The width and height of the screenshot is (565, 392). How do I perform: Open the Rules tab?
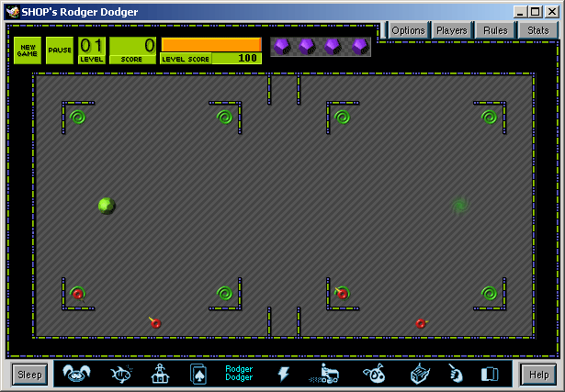pyautogui.click(x=495, y=30)
